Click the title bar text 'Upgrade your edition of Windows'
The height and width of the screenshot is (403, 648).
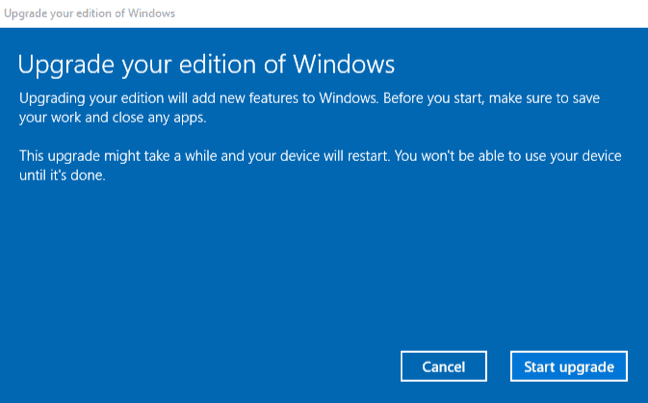pyautogui.click(x=90, y=13)
